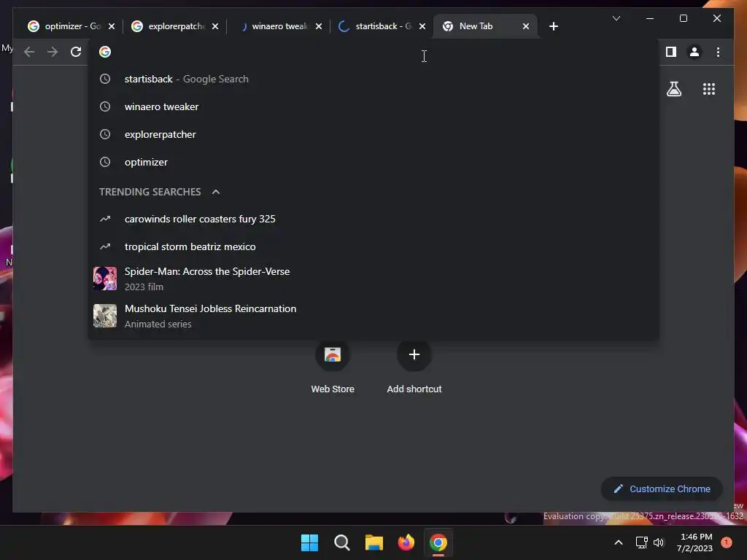Select the optimizer suggestion

[373, 162]
